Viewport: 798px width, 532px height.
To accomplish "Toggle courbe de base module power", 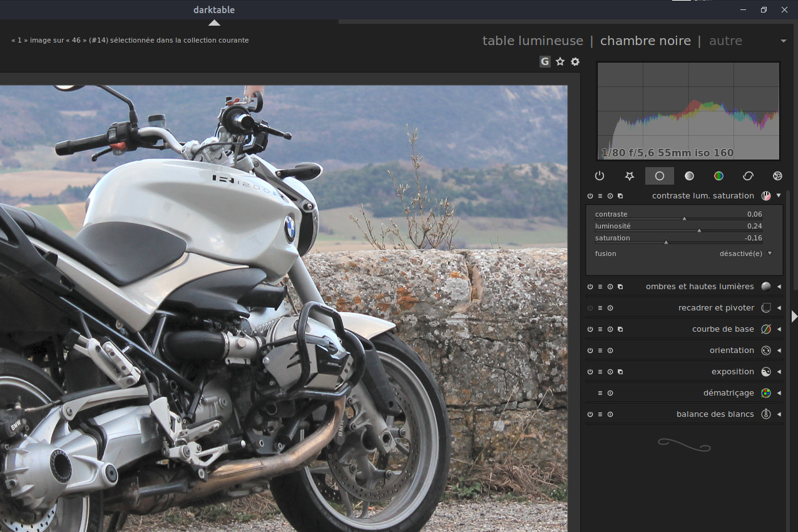I will [590, 329].
